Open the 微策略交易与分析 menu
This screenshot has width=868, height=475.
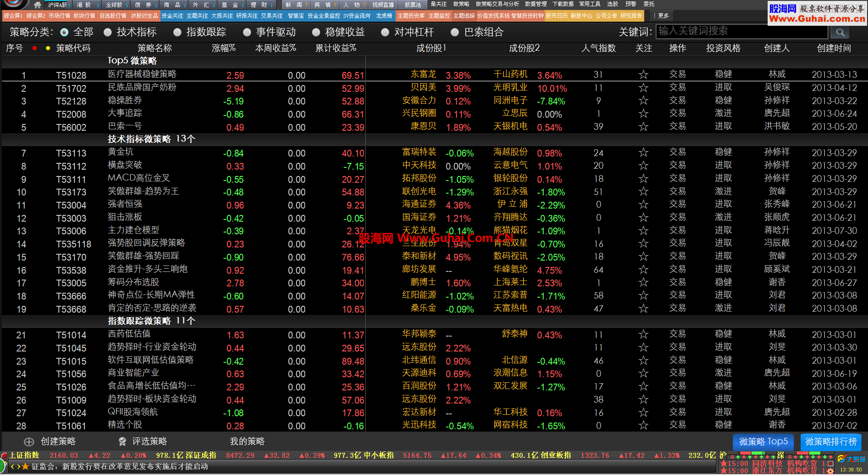[497, 4]
